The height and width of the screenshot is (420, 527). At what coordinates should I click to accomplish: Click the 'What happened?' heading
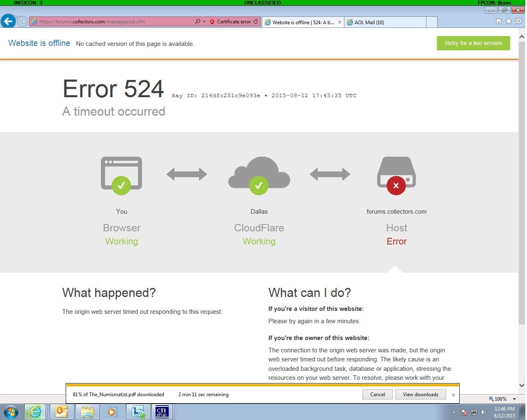coord(109,292)
